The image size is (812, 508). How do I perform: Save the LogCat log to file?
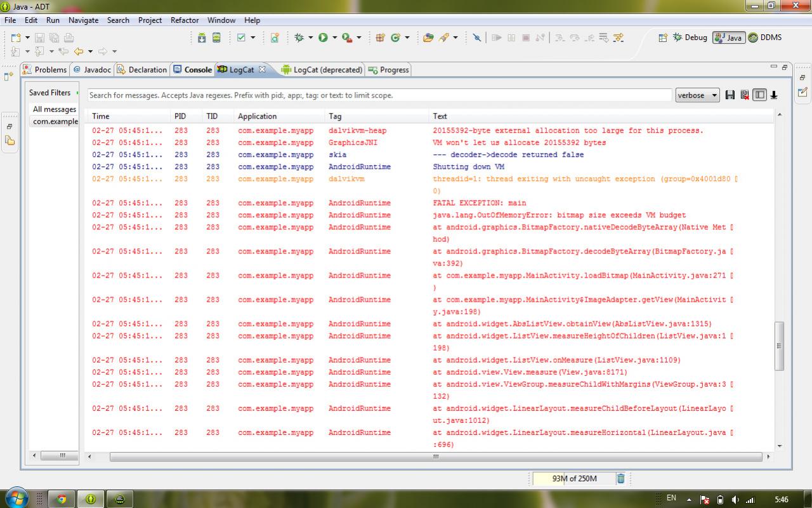(x=730, y=95)
